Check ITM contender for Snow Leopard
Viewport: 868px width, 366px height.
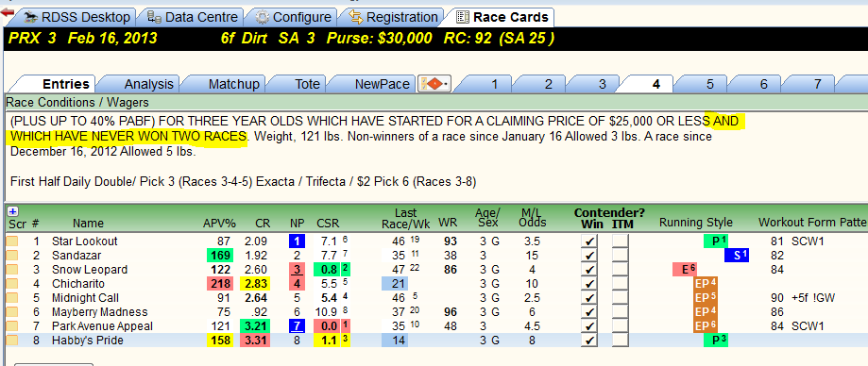tap(621, 270)
